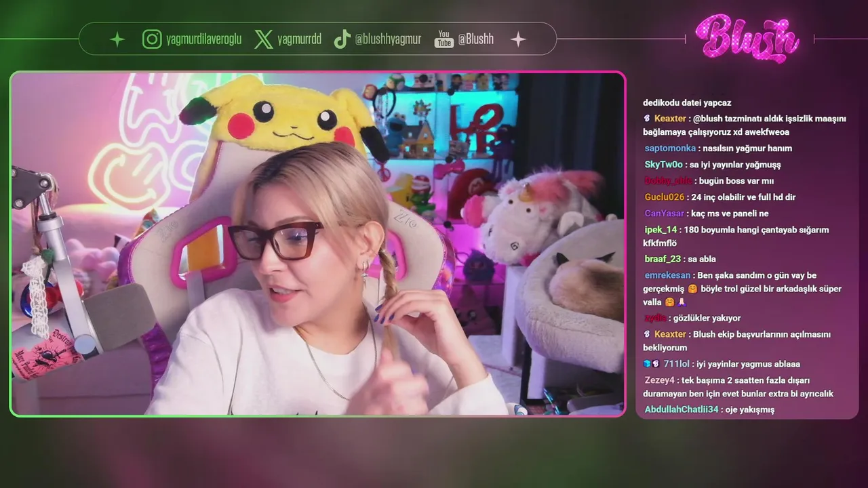Click the YouTube logo icon

point(443,39)
